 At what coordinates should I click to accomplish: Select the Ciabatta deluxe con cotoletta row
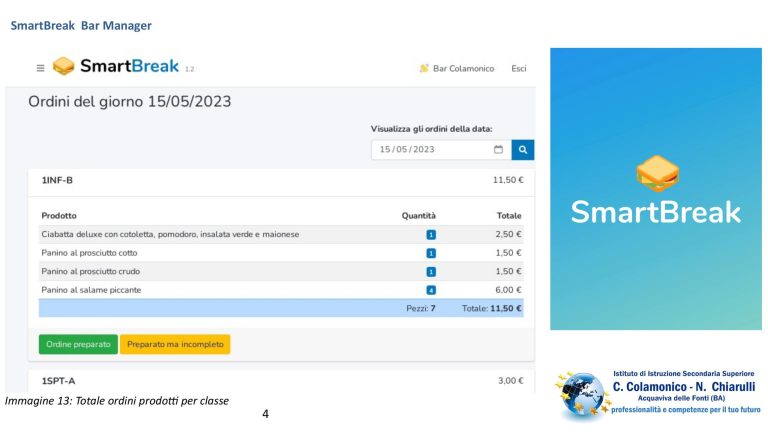(281, 235)
